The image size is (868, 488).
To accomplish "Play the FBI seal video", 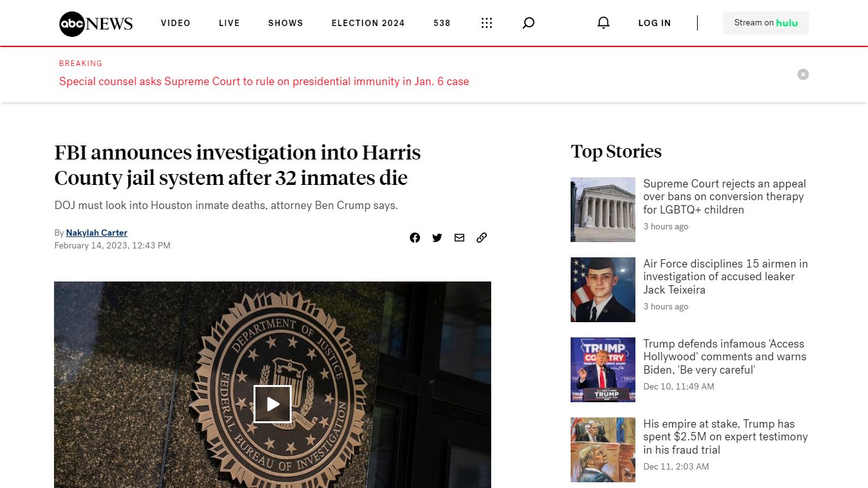I will [273, 404].
